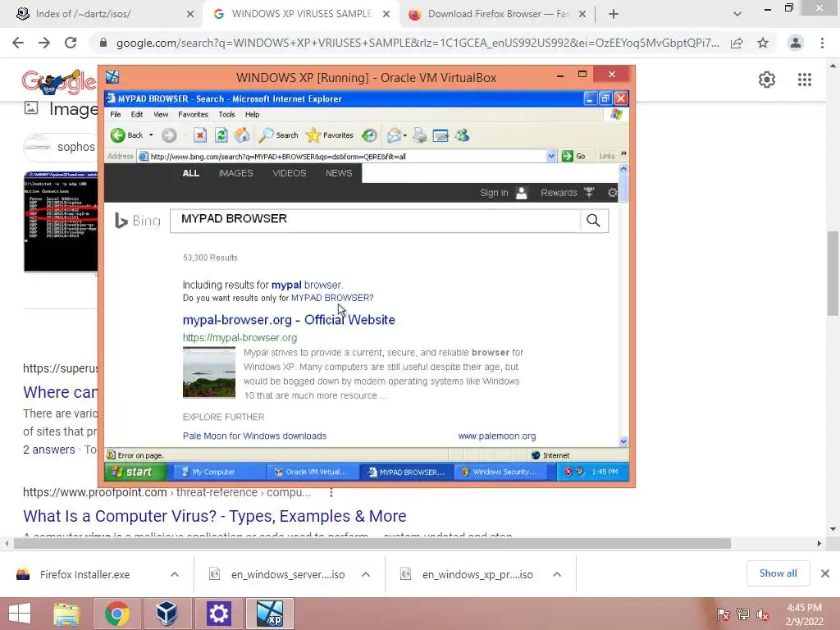Expand the Mail options dropdown arrow
The height and width of the screenshot is (630, 840).
pos(404,135)
